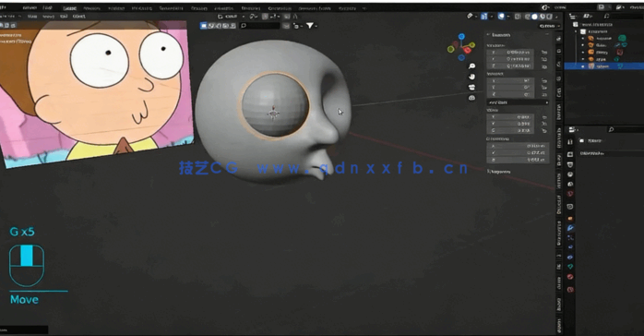Viewport: 644px width, 336px height.
Task: Open the overlays dropdown arrow
Action: (507, 17)
